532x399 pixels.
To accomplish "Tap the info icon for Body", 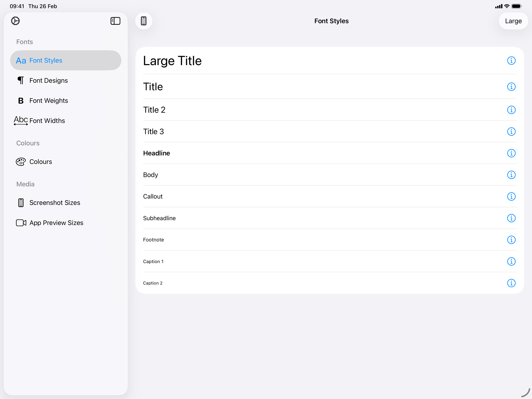I will [511, 175].
